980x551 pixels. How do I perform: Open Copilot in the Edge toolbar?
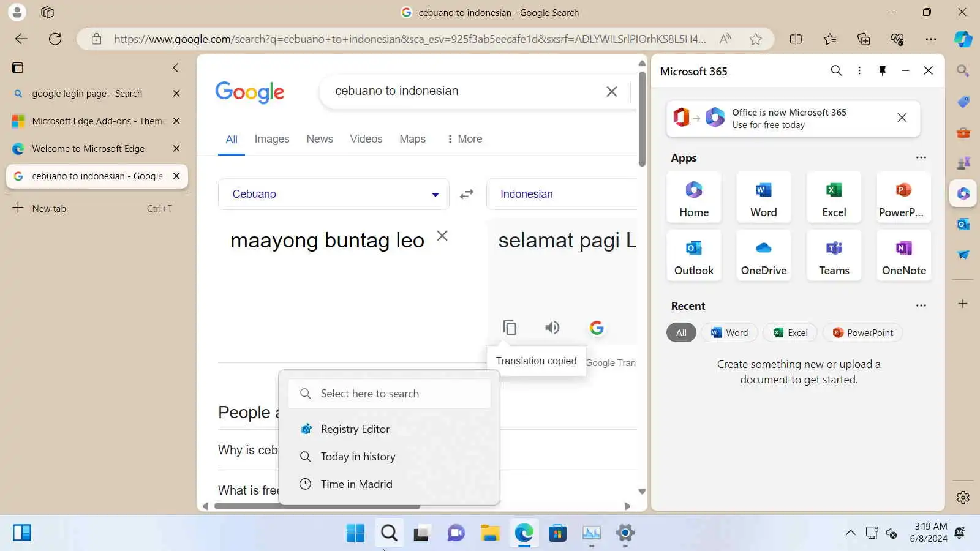(963, 39)
